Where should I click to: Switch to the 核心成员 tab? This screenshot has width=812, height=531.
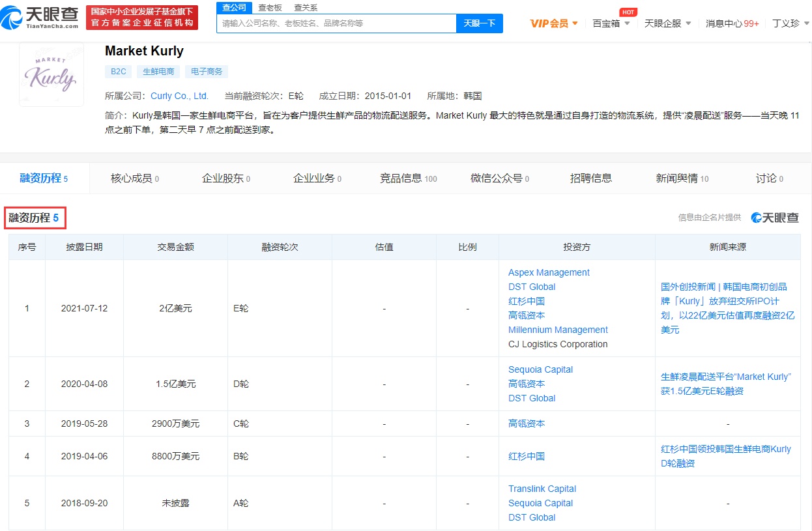135,179
